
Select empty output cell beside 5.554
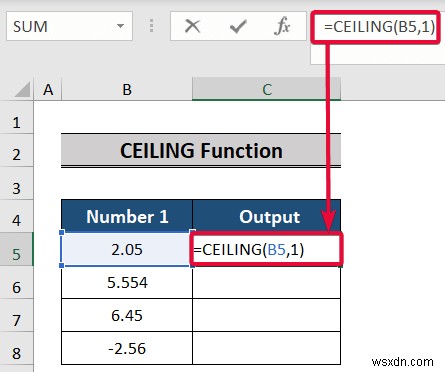tap(267, 282)
